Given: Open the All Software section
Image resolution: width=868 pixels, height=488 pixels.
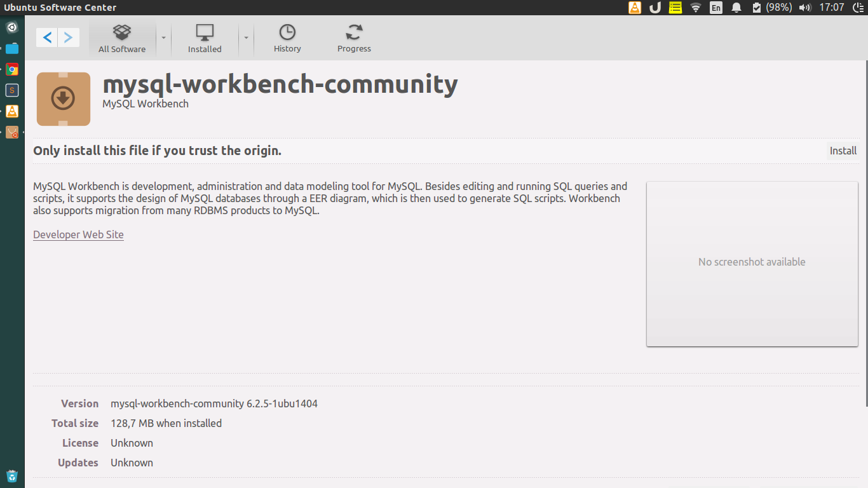Looking at the screenshot, I should (122, 39).
